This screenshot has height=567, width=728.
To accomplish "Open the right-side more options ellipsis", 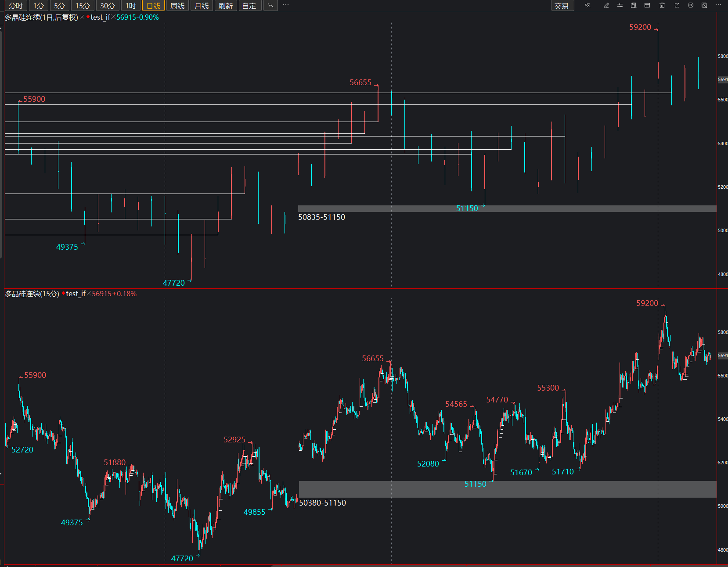I will click(718, 6).
